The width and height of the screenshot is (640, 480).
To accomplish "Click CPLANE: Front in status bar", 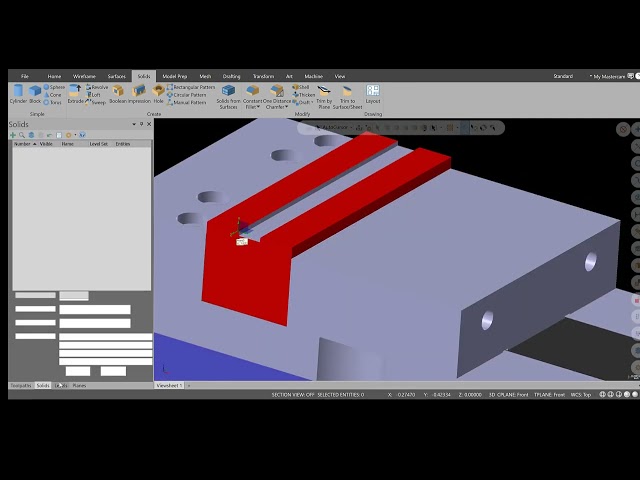I will point(513,395).
